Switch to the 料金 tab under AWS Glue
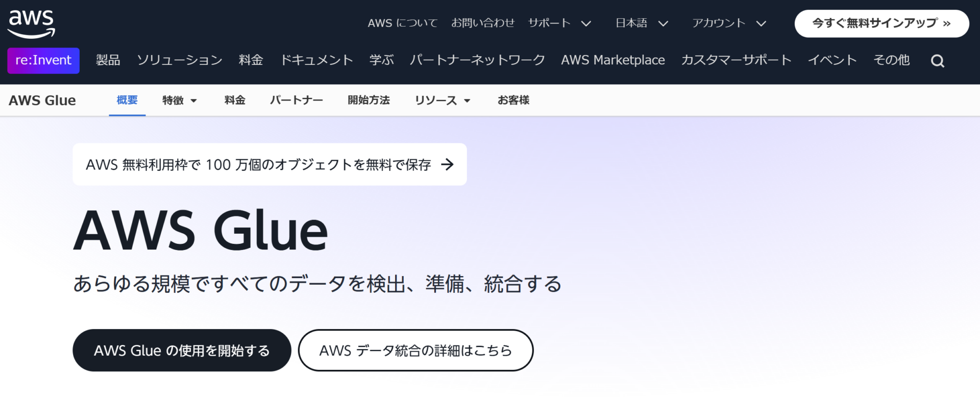Viewport: 980px width, 398px height. [234, 101]
